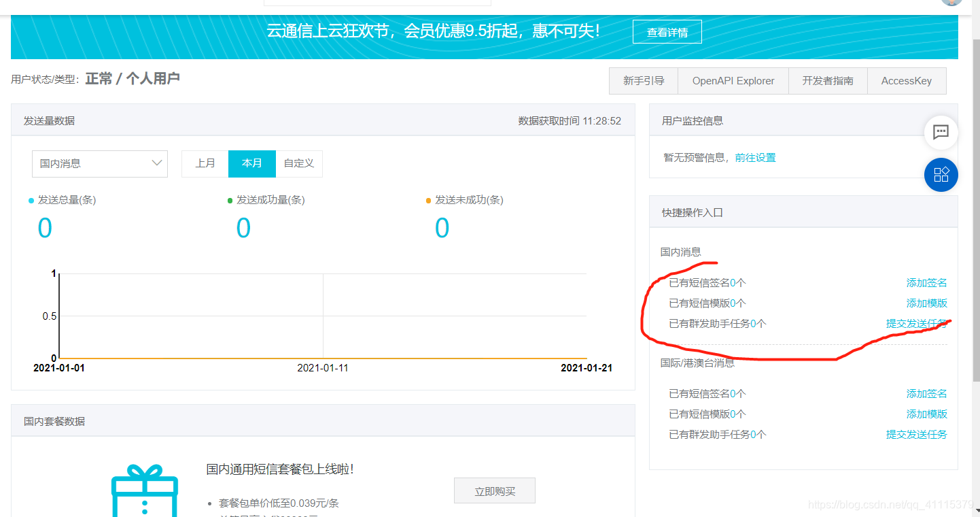This screenshot has width=980, height=517.
Task: Click the 发送总量(条) legend item
Action: pos(62,200)
